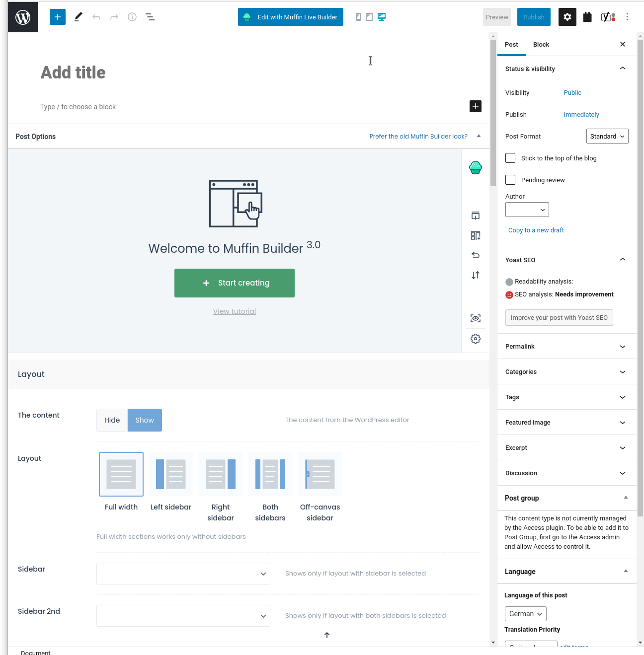Switch to mobile preview icon
The height and width of the screenshot is (655, 644).
click(358, 17)
